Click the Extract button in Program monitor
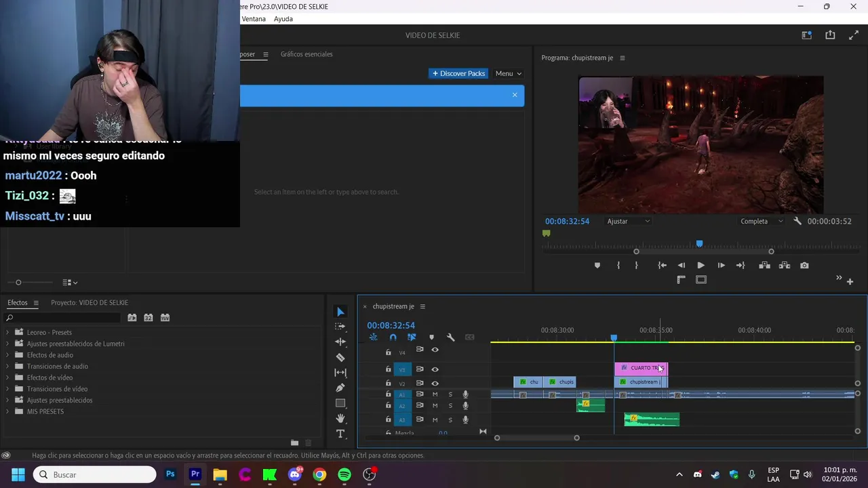 click(784, 266)
